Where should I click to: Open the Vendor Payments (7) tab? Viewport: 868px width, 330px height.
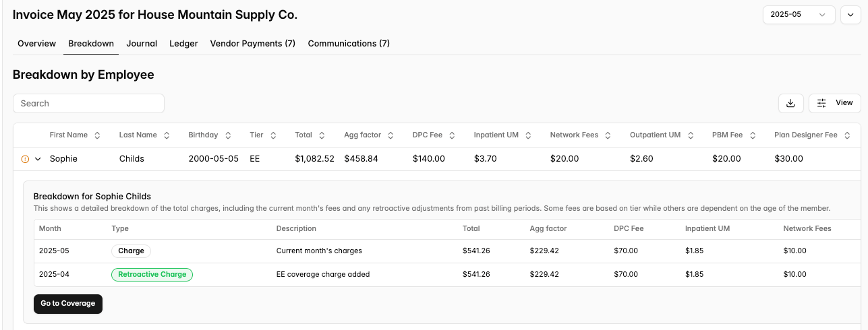click(x=253, y=44)
